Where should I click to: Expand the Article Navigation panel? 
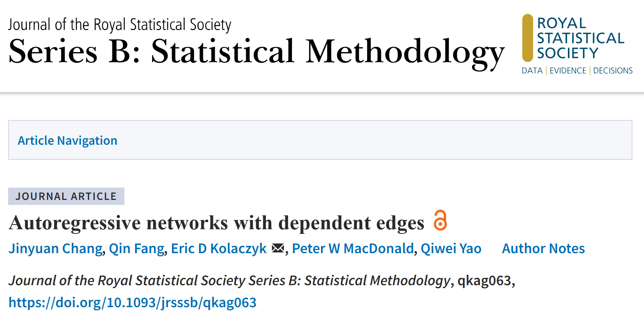(68, 140)
